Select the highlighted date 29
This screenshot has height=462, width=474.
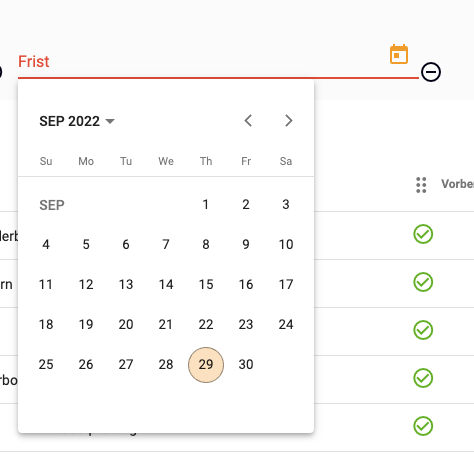(206, 365)
